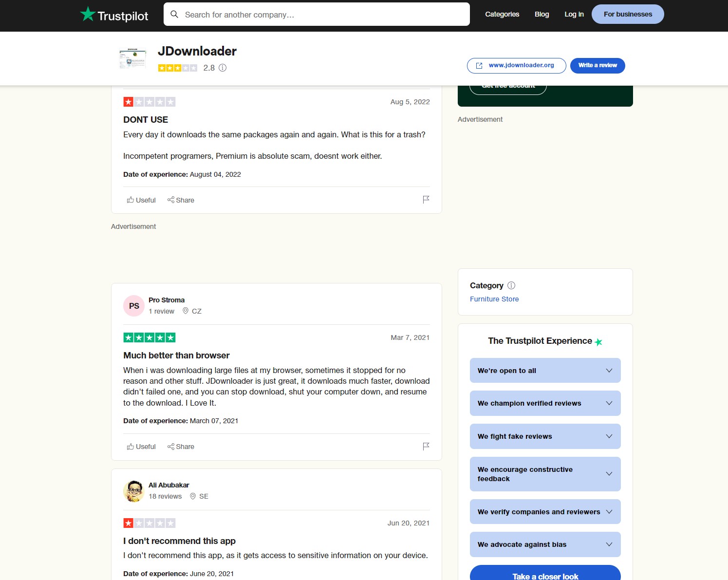Click the Search for another company field

tap(317, 15)
